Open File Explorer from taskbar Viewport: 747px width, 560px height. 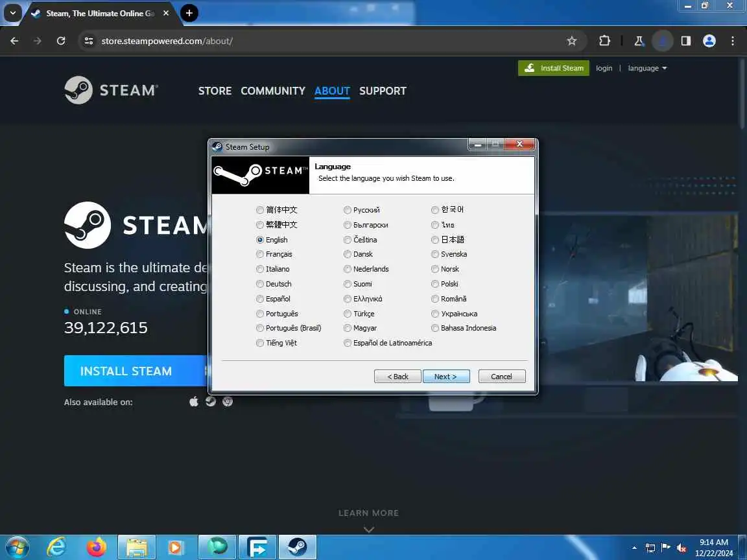137,548
